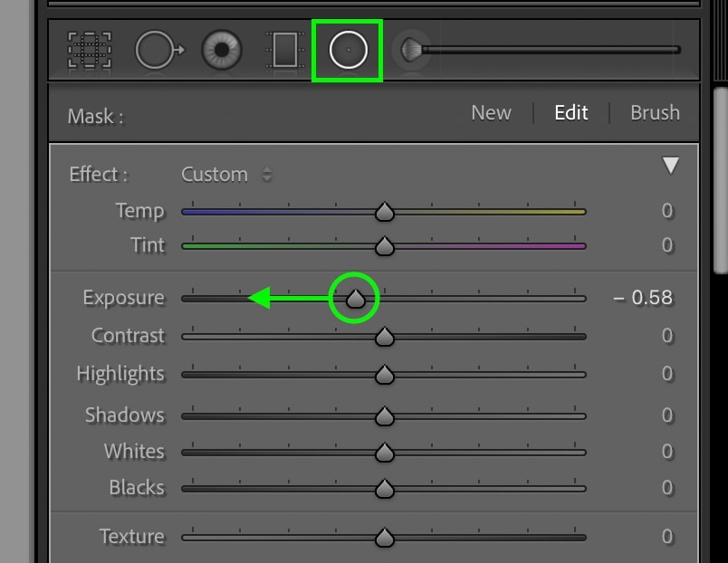Click the Texture slider handle
This screenshot has width=728, height=563.
tap(385, 538)
